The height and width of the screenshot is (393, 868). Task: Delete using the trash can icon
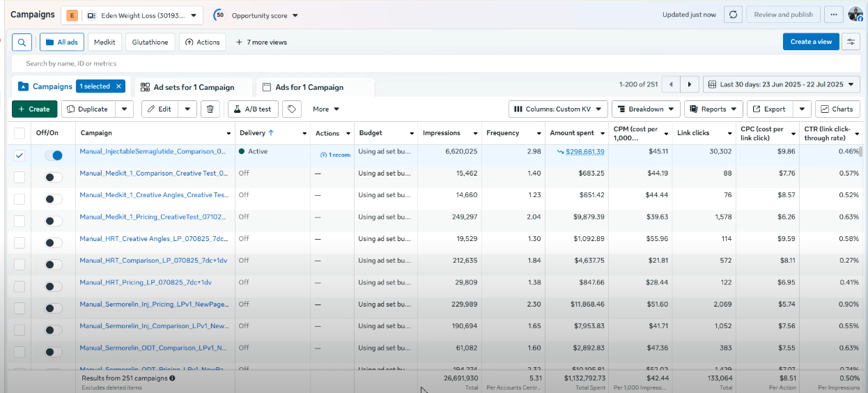point(210,109)
